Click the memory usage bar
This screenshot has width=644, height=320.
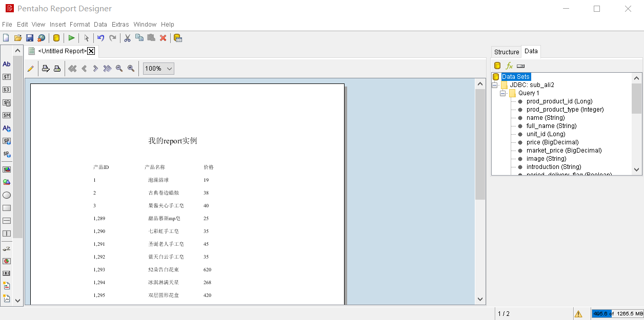click(x=617, y=313)
